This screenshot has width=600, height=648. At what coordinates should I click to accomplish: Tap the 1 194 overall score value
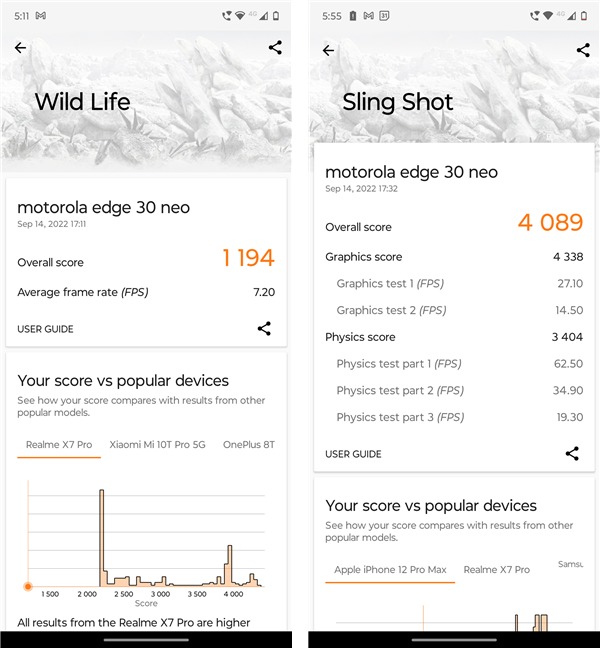click(x=248, y=258)
